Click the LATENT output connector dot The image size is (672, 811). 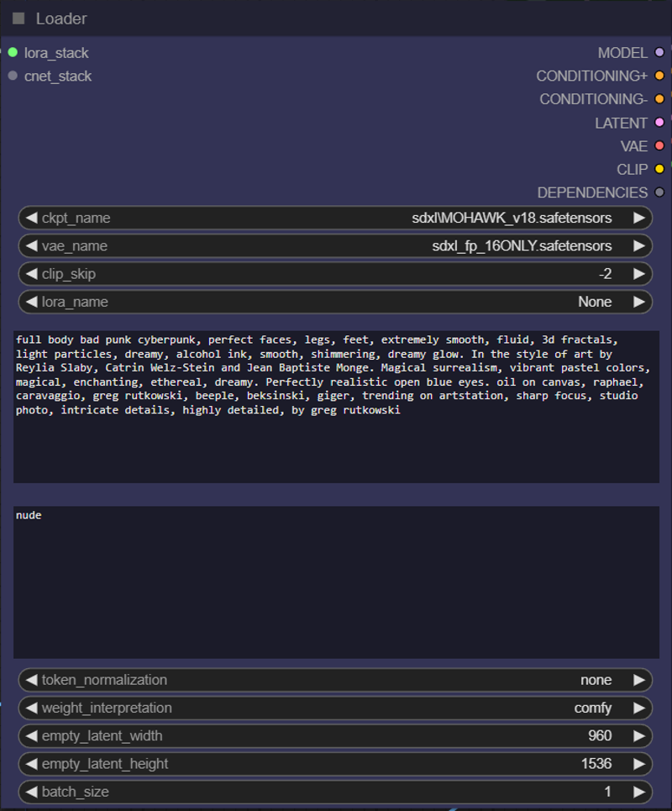tap(659, 123)
